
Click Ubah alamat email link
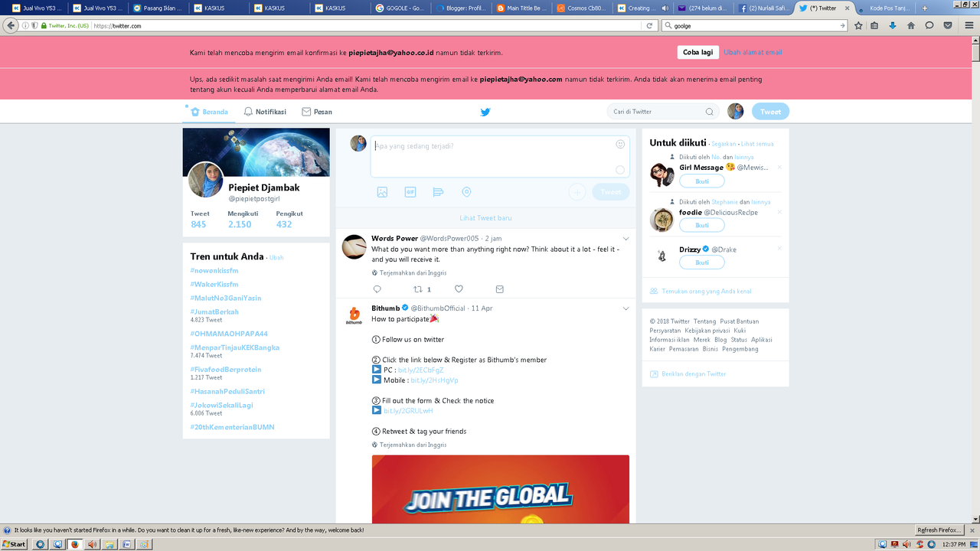point(753,53)
